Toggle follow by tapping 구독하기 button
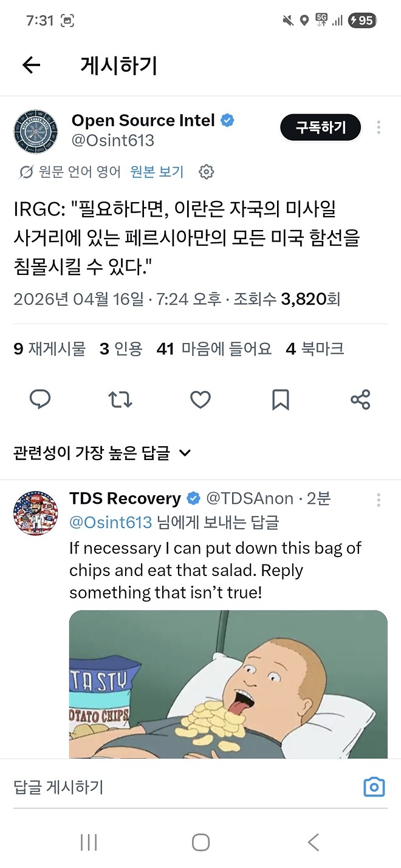This screenshot has width=401, height=868. pos(320,127)
